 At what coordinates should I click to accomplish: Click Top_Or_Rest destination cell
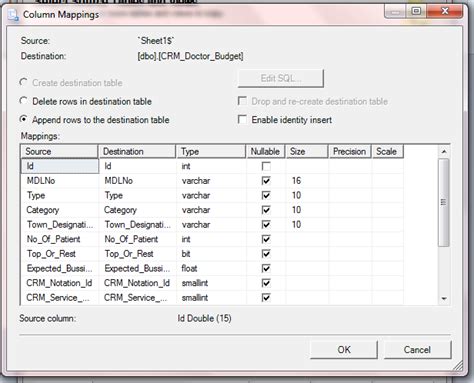coord(138,254)
